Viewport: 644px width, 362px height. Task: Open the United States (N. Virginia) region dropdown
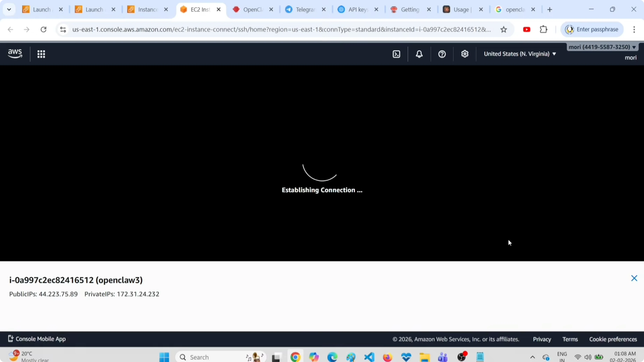pos(520,54)
